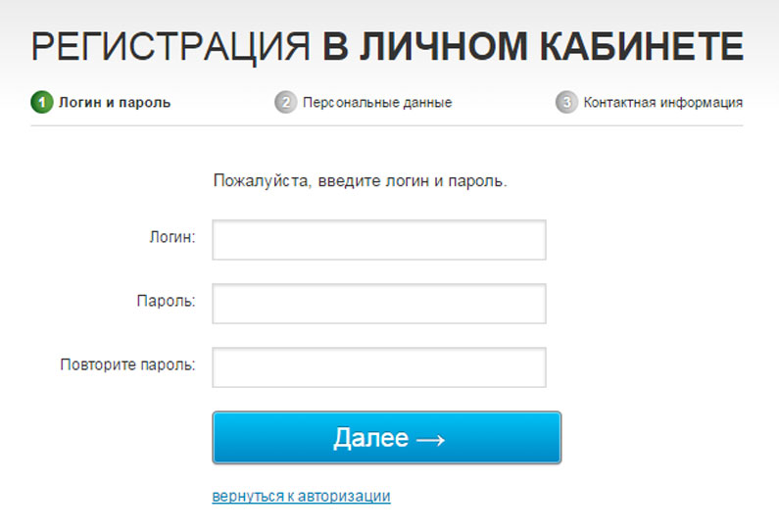The height and width of the screenshot is (532, 779).
Task: Click the word "авторизации" in the bottom link
Action: coord(347,497)
